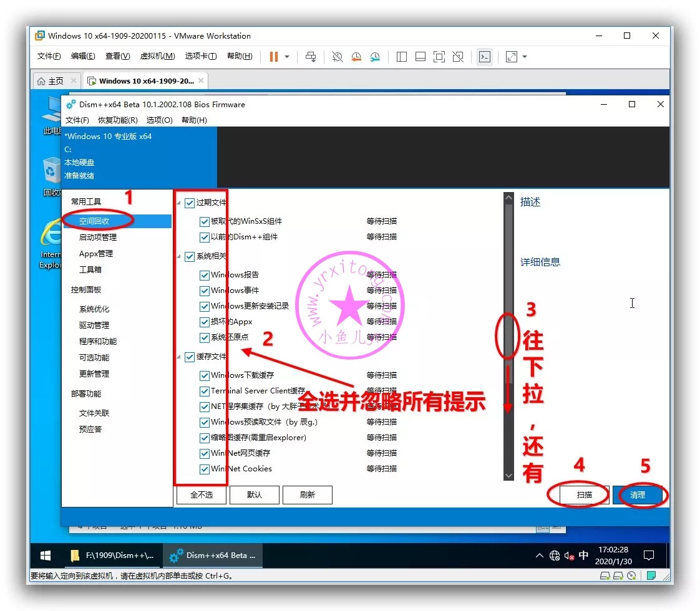The width and height of the screenshot is (700, 611).
Task: Click the VMware console view icon
Action: click(x=484, y=57)
